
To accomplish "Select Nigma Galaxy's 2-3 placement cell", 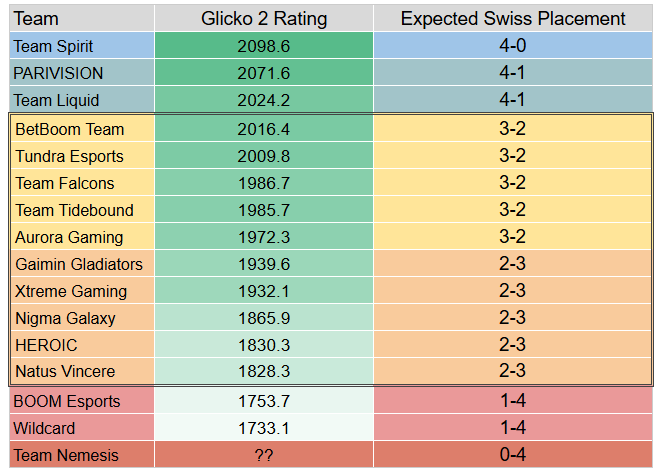I will [x=512, y=317].
